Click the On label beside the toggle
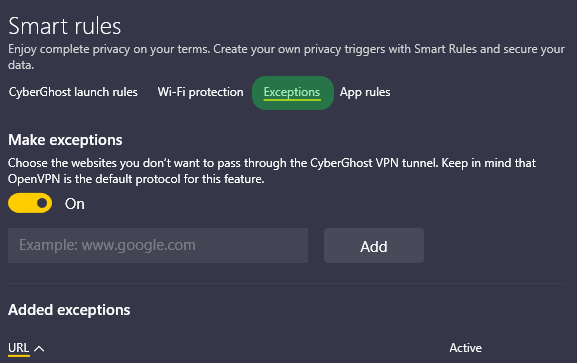The height and width of the screenshot is (363, 577). 75,204
